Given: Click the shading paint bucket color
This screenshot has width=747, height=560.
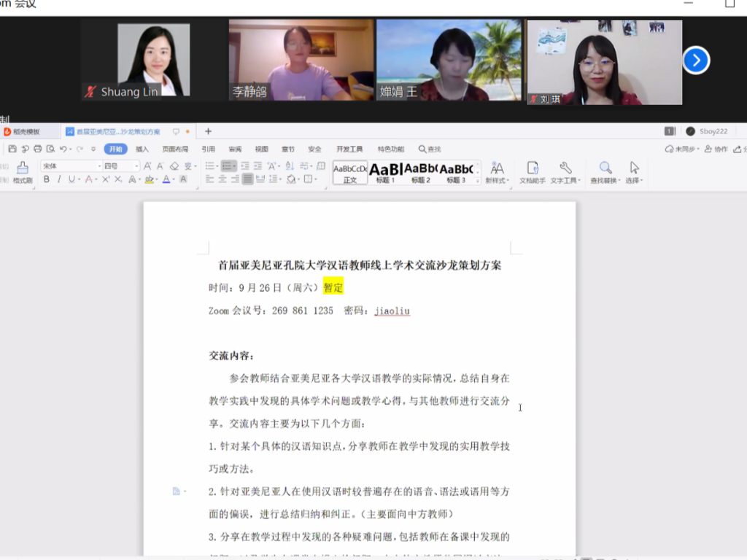Looking at the screenshot, I should coord(290,179).
